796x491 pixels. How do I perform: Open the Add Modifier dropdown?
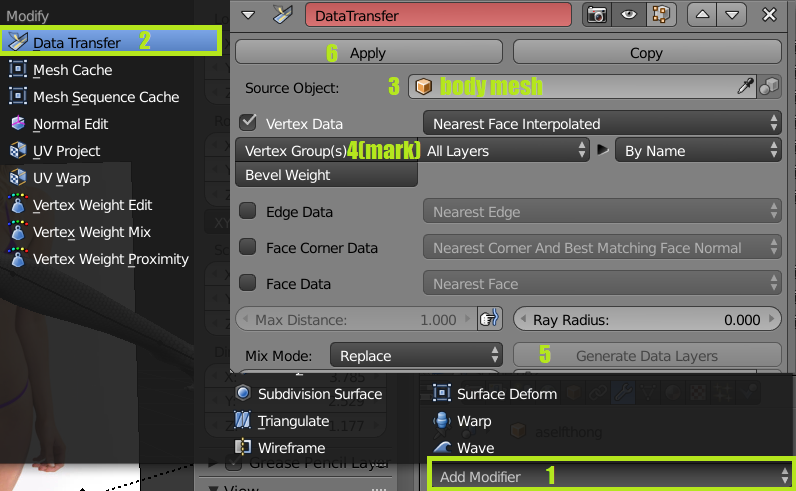point(611,476)
